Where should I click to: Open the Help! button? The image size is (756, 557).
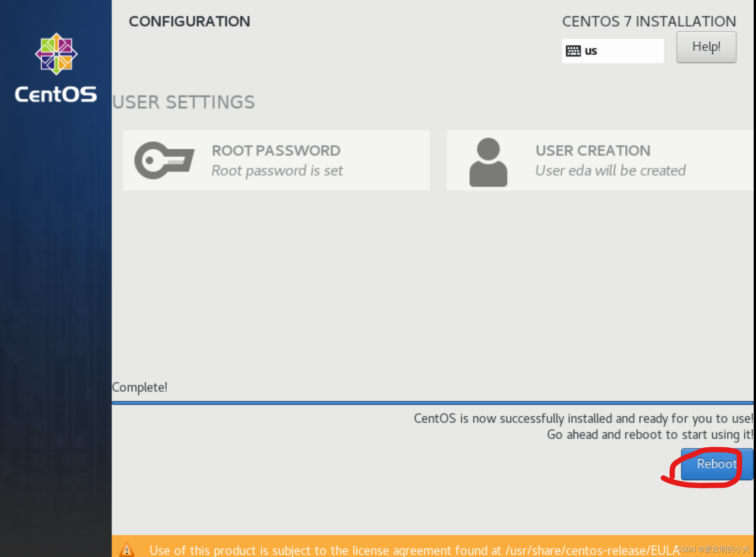[706, 47]
